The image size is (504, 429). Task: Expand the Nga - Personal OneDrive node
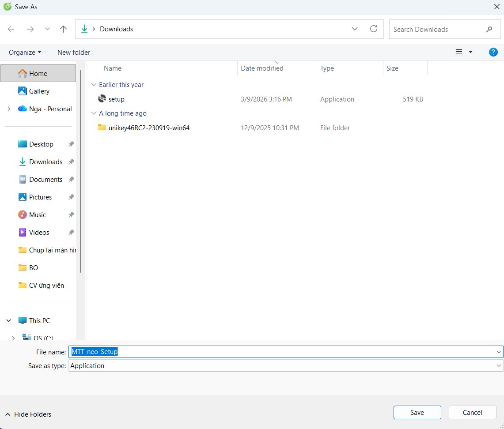coord(9,109)
